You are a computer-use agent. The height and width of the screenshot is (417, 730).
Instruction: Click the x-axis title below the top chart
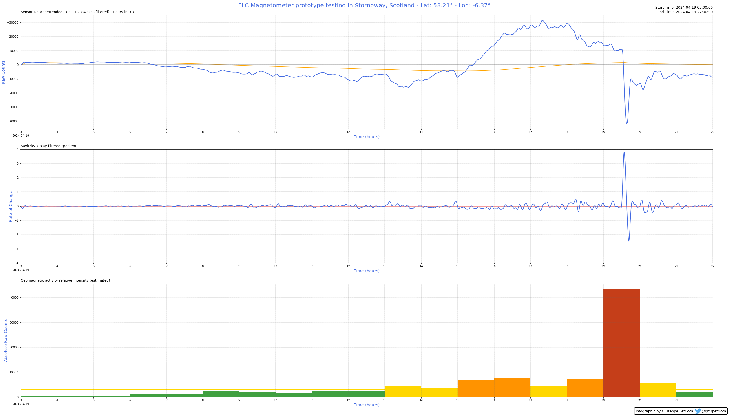[x=364, y=136]
